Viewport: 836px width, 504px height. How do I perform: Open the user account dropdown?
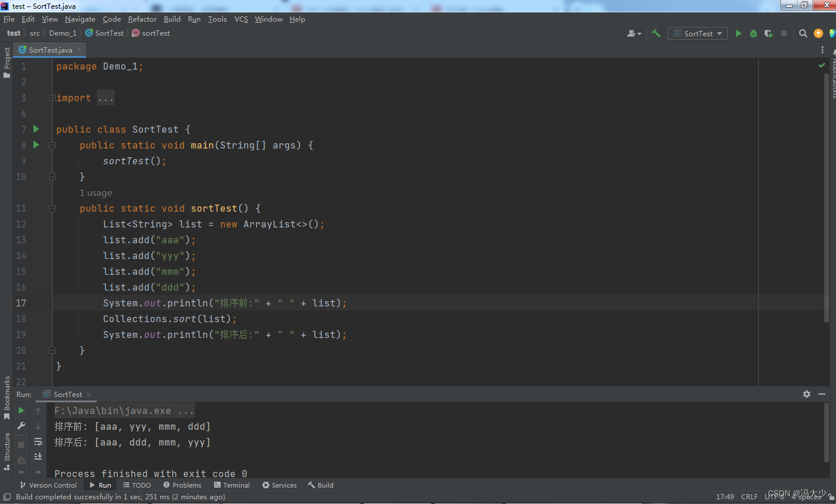tap(634, 33)
